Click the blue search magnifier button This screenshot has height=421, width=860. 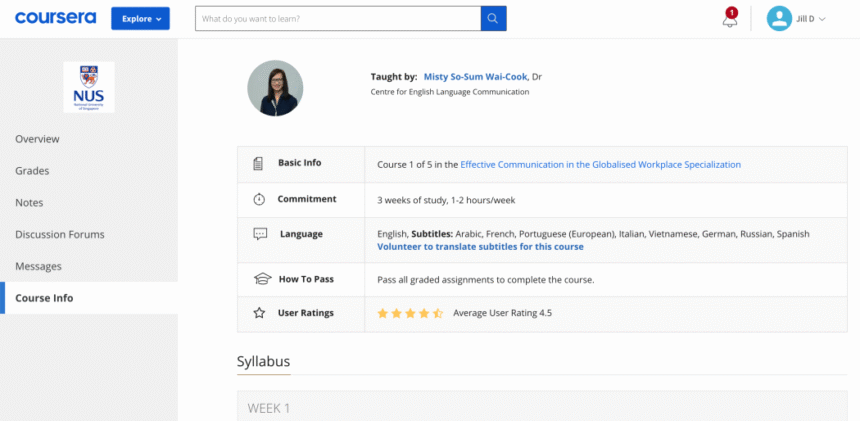pos(493,19)
